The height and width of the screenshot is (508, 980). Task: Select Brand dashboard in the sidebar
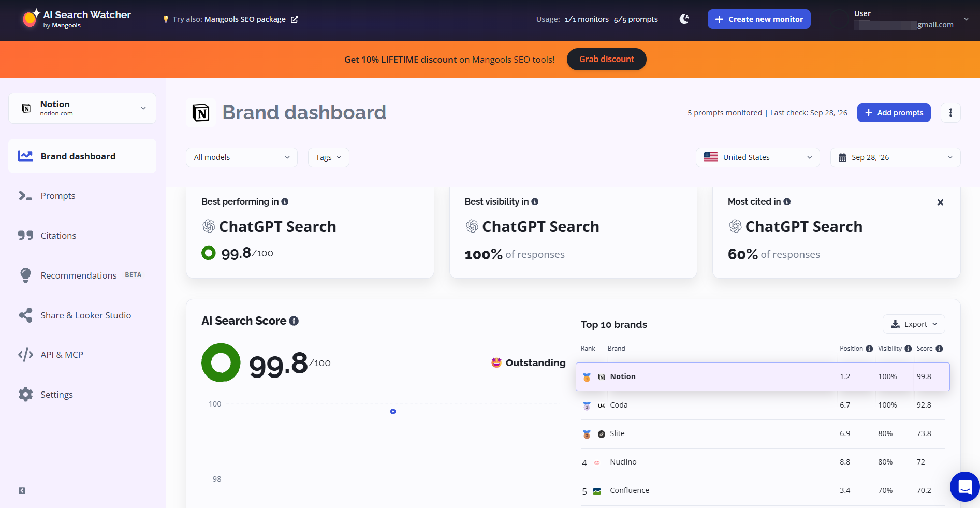click(82, 156)
